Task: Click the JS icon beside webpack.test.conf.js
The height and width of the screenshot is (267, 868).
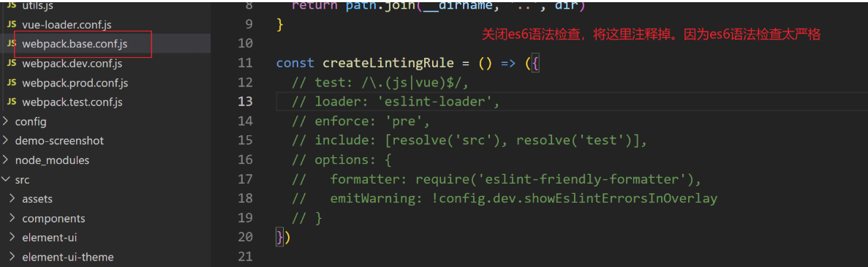Action: (11, 102)
